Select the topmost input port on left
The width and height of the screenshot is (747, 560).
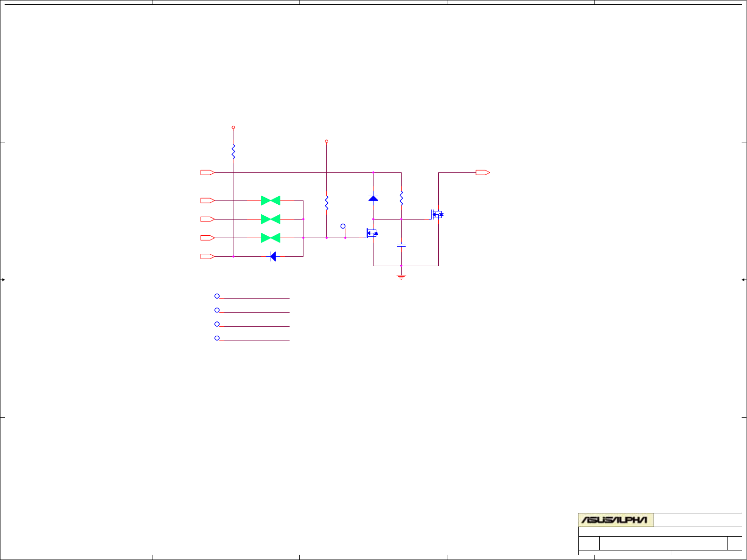coord(208,172)
